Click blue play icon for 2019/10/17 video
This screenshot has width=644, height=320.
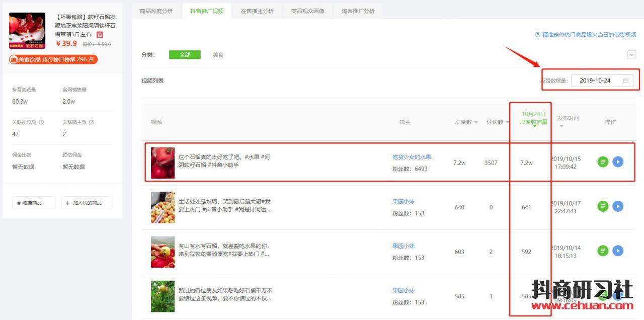(x=618, y=206)
